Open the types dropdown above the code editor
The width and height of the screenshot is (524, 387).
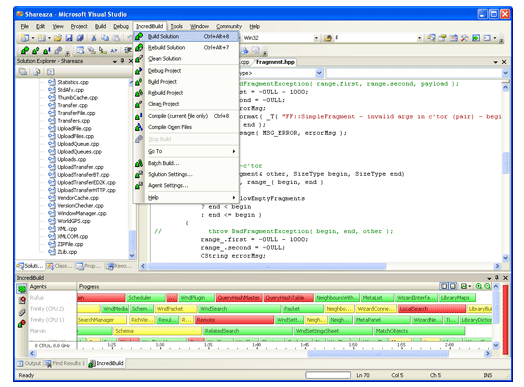coord(319,73)
